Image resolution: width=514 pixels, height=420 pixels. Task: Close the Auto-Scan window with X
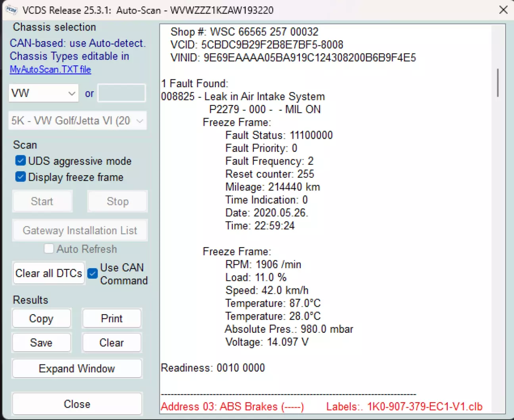click(503, 10)
